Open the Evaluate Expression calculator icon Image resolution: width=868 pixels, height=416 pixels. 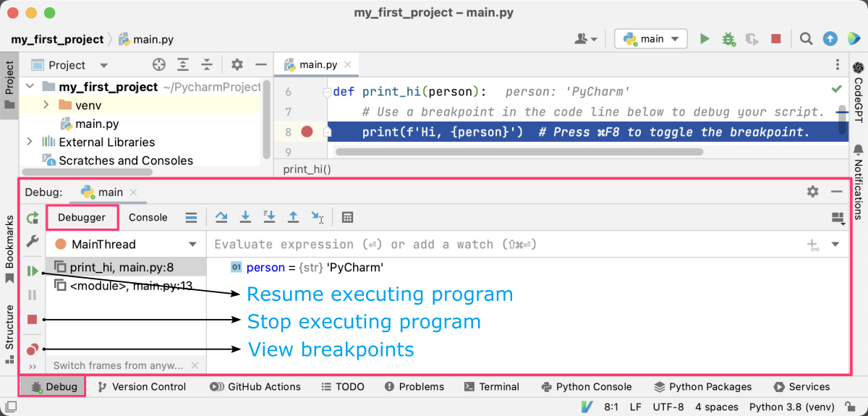click(347, 217)
